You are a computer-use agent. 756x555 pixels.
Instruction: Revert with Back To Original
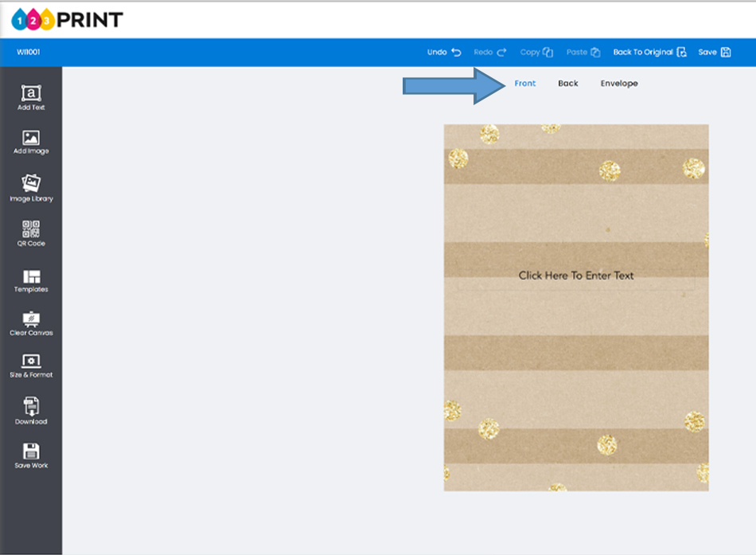coord(649,53)
